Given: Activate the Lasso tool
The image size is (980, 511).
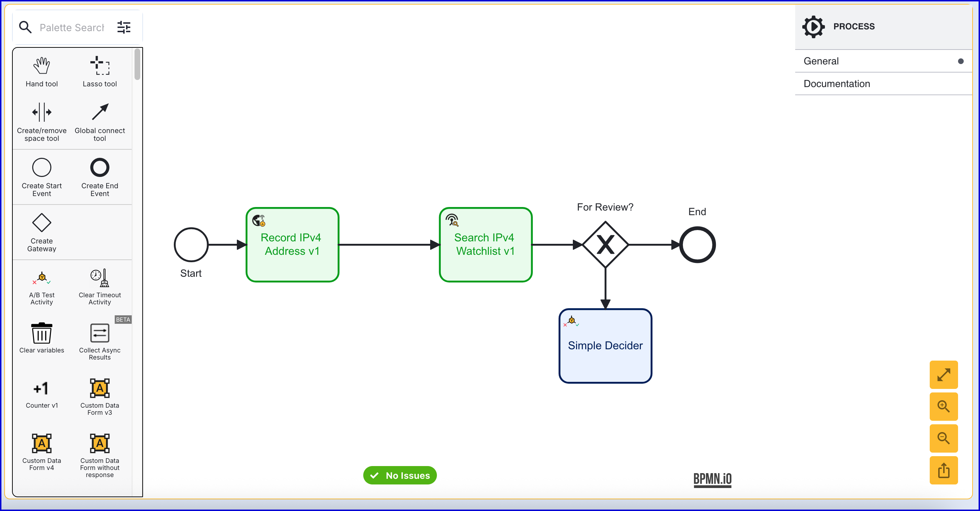Looking at the screenshot, I should tap(100, 66).
